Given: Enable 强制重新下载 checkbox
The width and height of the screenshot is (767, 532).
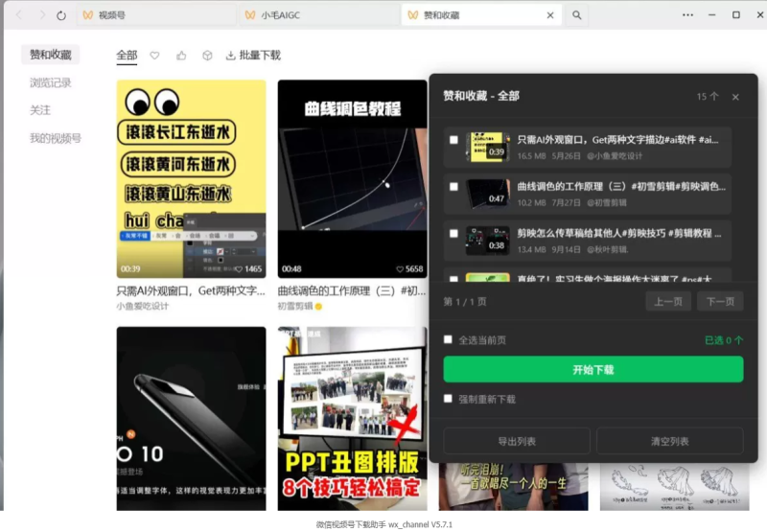Looking at the screenshot, I should 448,399.
